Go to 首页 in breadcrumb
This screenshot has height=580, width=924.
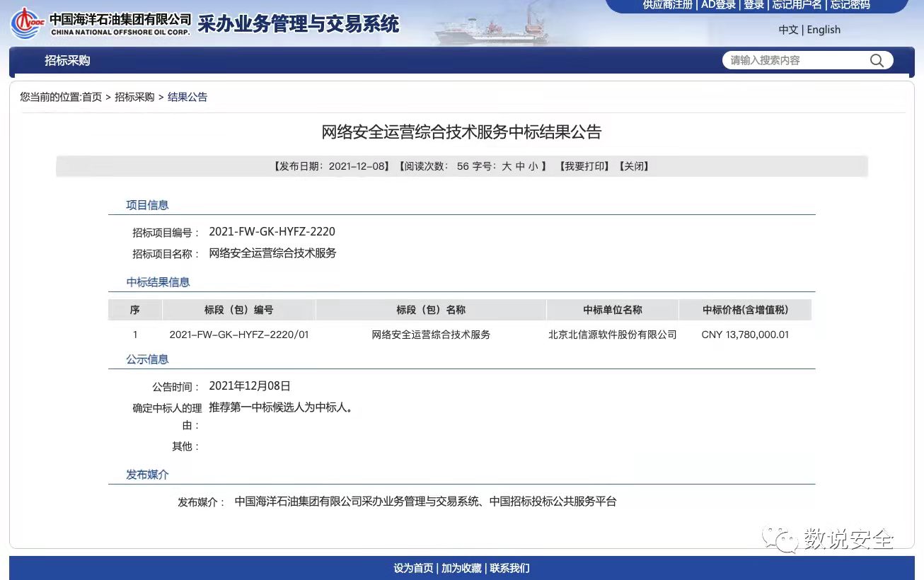tap(92, 98)
